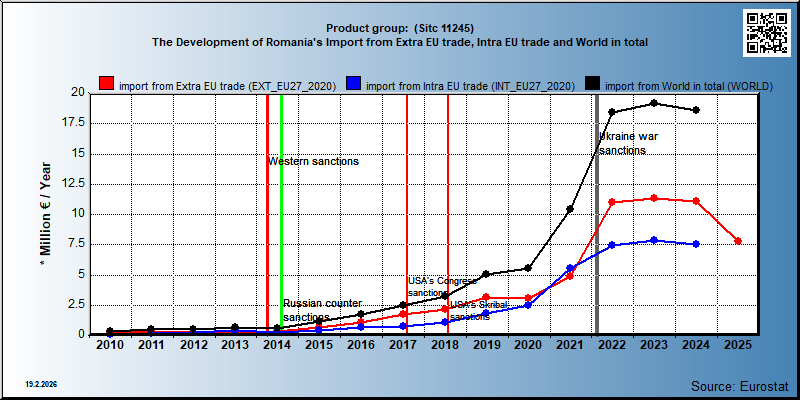Select legend label 'import from World in total (WORLD)'
Image resolution: width=800 pixels, height=400 pixels.
tap(689, 86)
